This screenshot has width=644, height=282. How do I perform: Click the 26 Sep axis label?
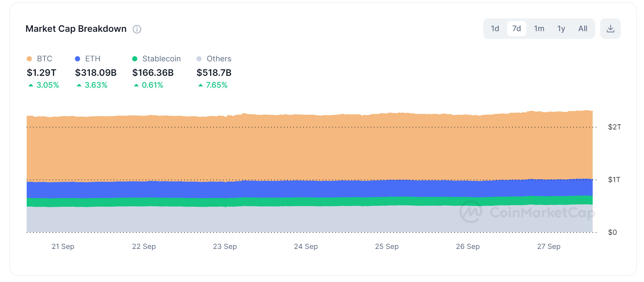(x=468, y=247)
